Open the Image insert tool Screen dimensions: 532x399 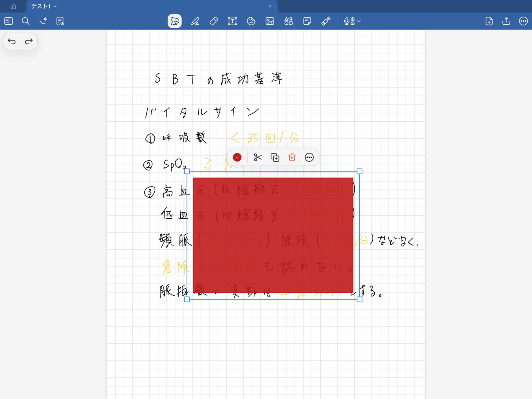click(x=270, y=21)
